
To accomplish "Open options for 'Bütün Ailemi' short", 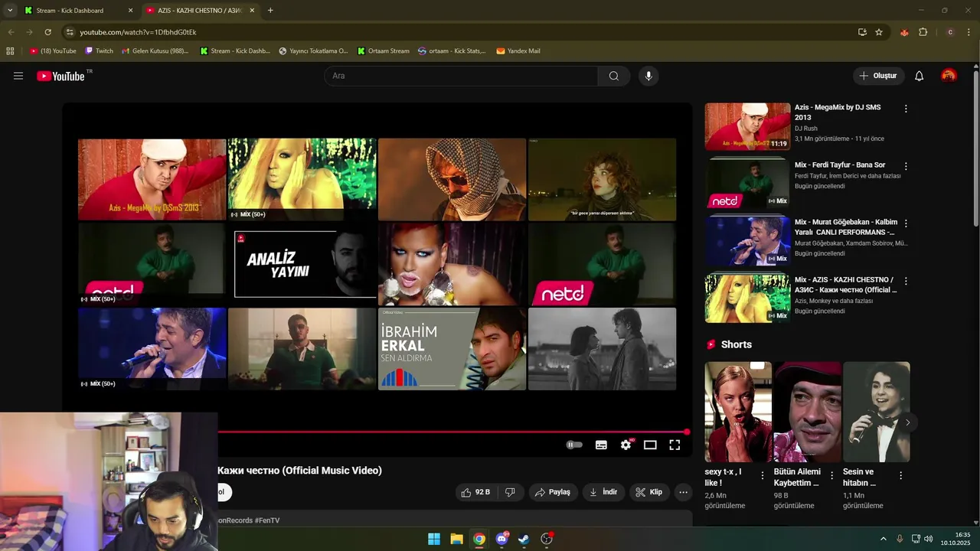I will pos(831,475).
